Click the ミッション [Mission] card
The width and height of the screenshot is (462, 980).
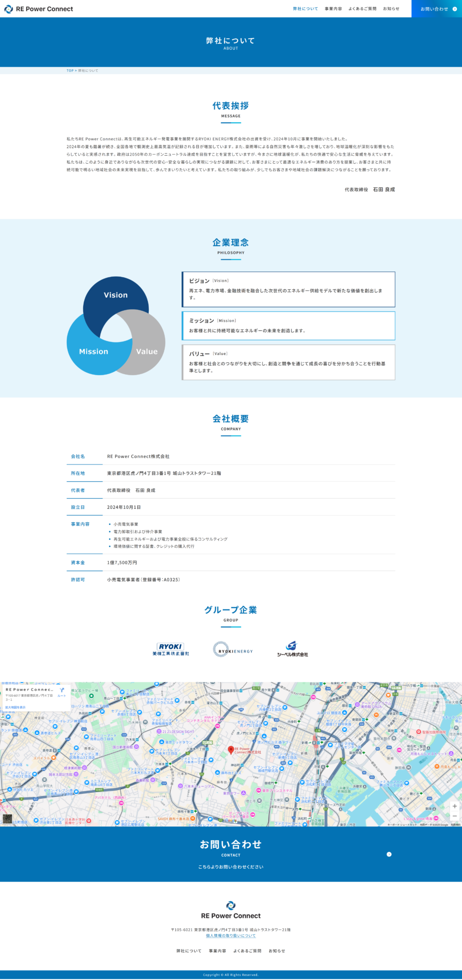click(x=288, y=326)
